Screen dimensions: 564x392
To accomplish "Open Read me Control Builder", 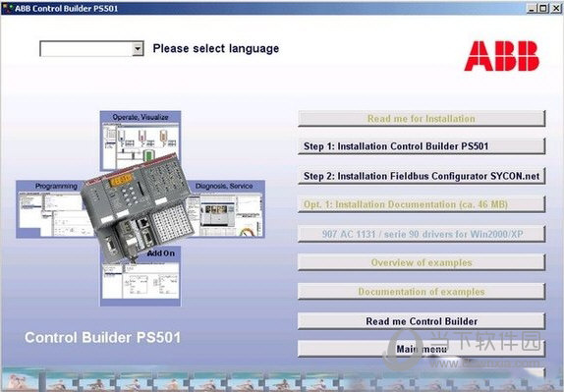I will [x=422, y=321].
